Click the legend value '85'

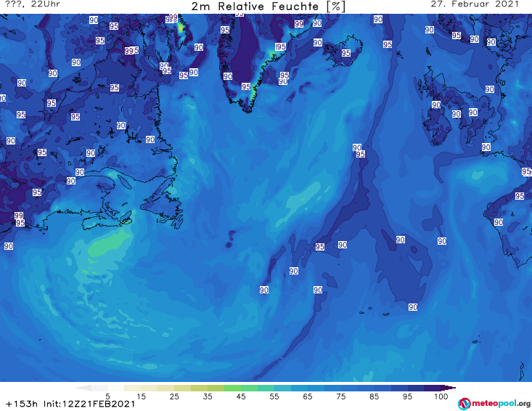coord(374,396)
